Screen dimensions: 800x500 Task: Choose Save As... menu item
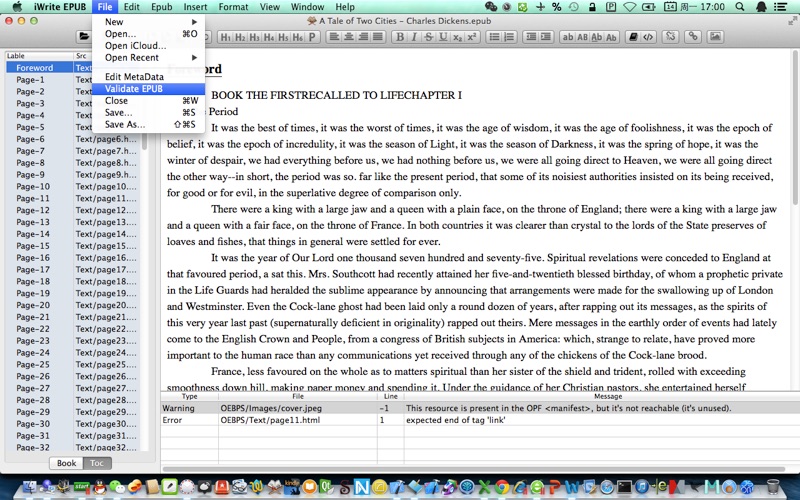[x=148, y=124]
